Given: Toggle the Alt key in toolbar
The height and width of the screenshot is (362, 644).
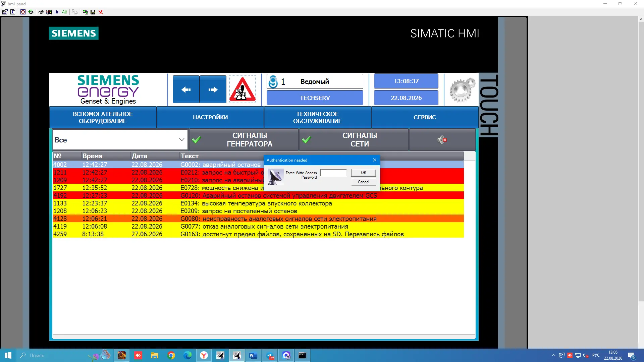Looking at the screenshot, I should pyautogui.click(x=64, y=12).
